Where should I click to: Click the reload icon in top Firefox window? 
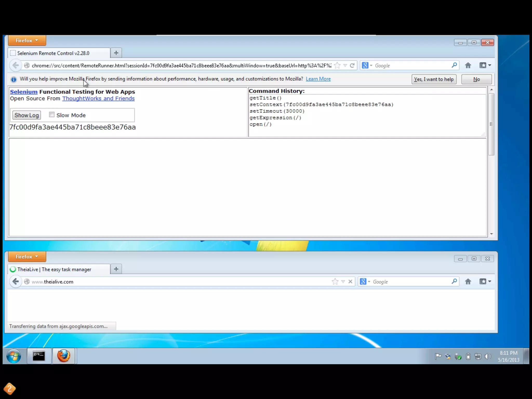(x=352, y=65)
